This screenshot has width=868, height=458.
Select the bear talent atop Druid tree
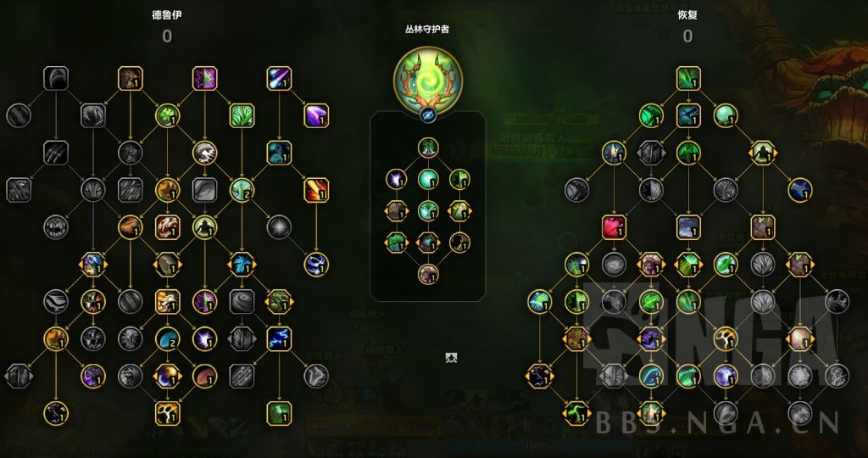[130, 79]
